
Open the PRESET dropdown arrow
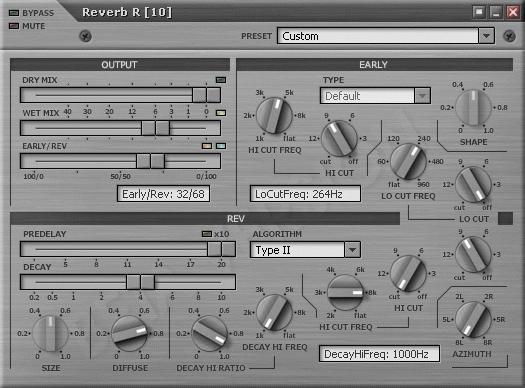pyautogui.click(x=486, y=35)
